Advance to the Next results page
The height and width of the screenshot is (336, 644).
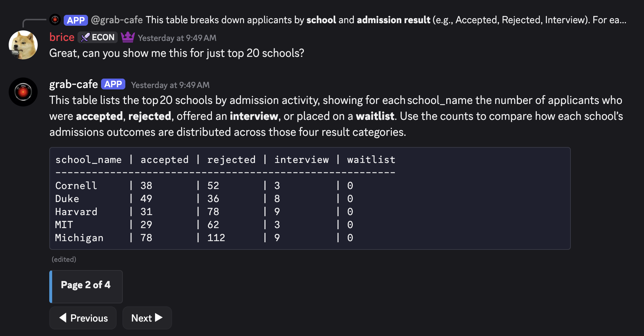tap(147, 318)
